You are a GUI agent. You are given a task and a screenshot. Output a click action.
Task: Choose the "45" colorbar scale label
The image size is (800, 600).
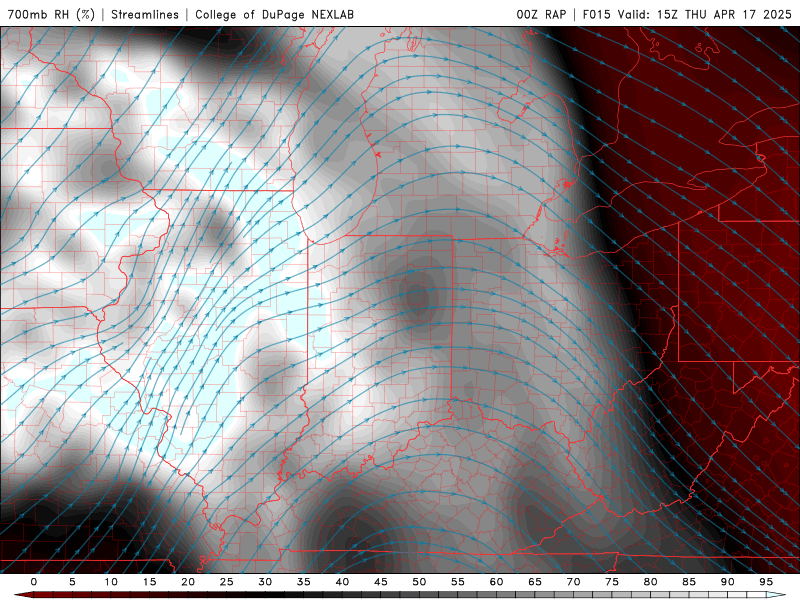[381, 582]
